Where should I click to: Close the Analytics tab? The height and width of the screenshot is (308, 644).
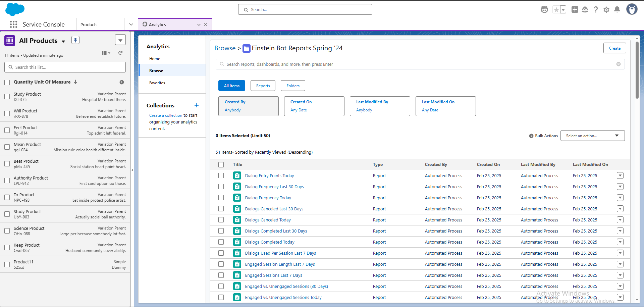click(x=206, y=24)
